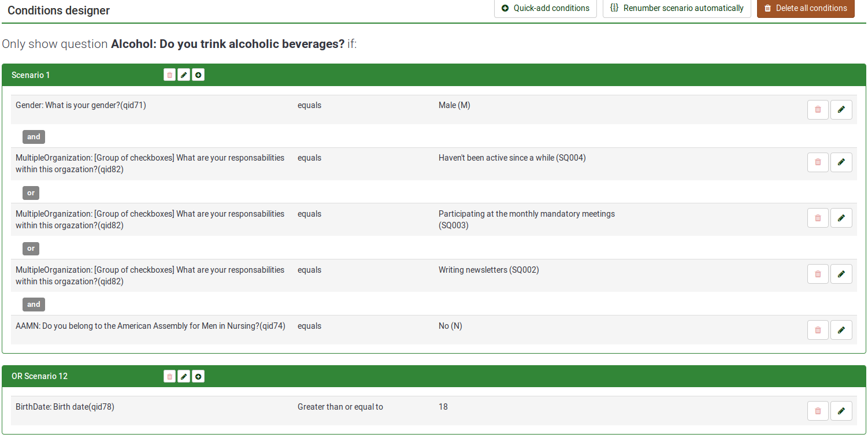Edit OR Scenario 12 pencil icon

coord(184,377)
